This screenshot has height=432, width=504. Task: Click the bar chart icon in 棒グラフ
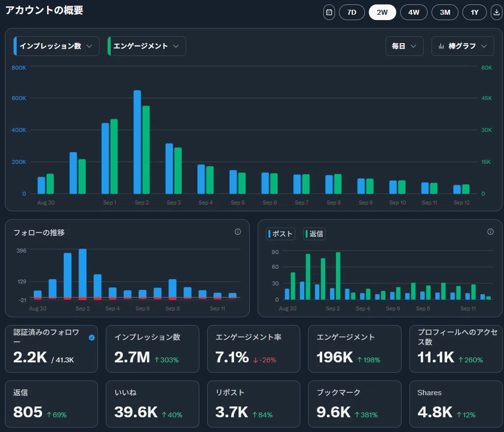[441, 46]
